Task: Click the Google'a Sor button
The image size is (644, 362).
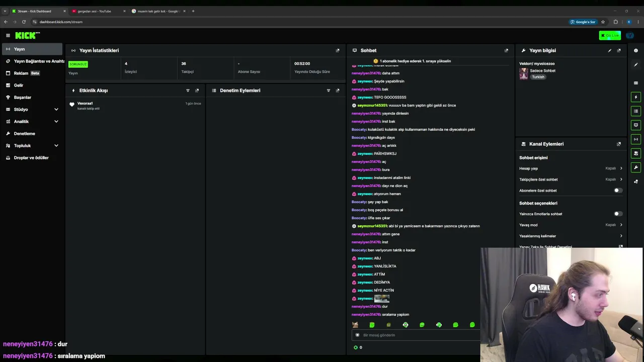Action: [583, 22]
